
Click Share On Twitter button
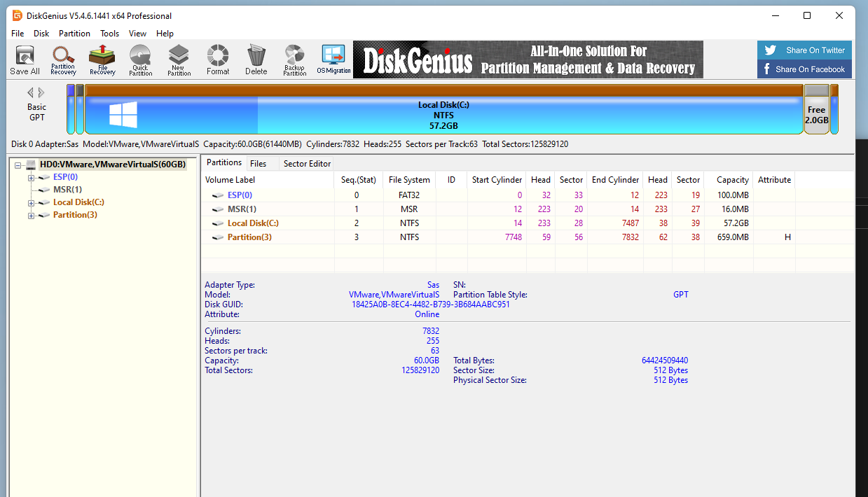[x=804, y=50]
